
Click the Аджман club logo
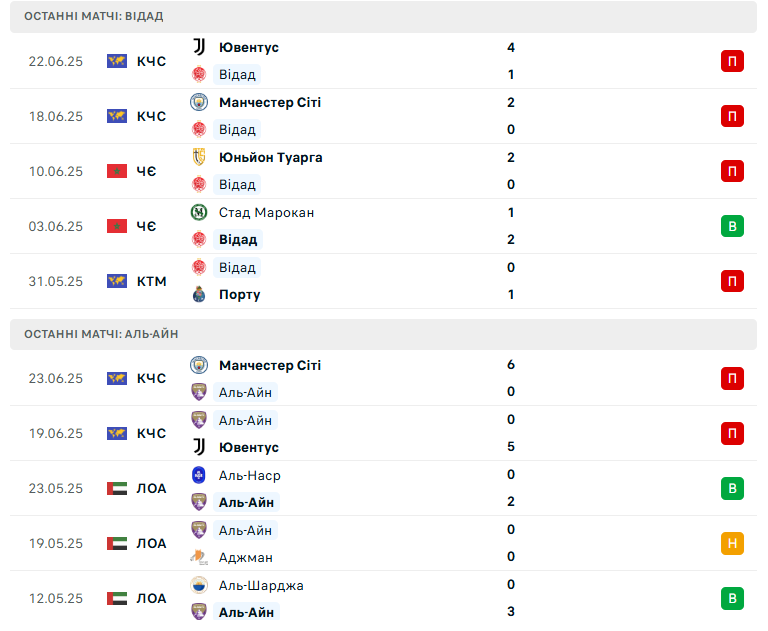[199, 557]
